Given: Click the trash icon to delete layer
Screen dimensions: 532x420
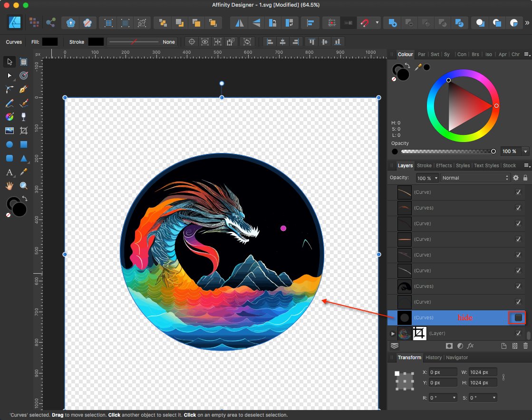Looking at the screenshot, I should click(x=525, y=346).
